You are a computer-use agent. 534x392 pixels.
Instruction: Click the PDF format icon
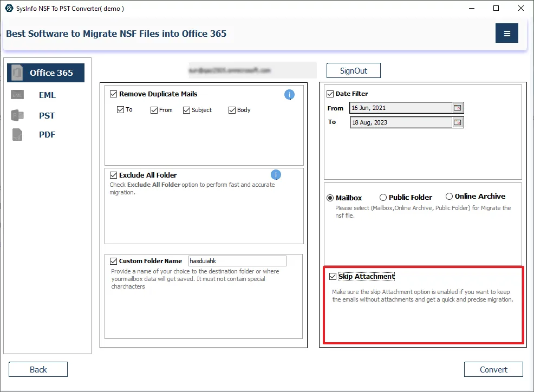click(17, 135)
